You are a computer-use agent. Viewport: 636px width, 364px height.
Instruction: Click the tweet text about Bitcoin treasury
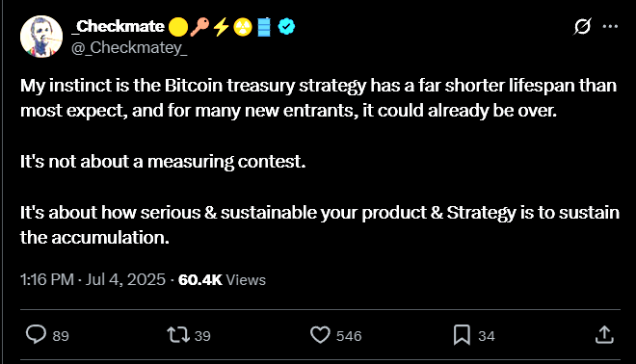[x=320, y=161]
